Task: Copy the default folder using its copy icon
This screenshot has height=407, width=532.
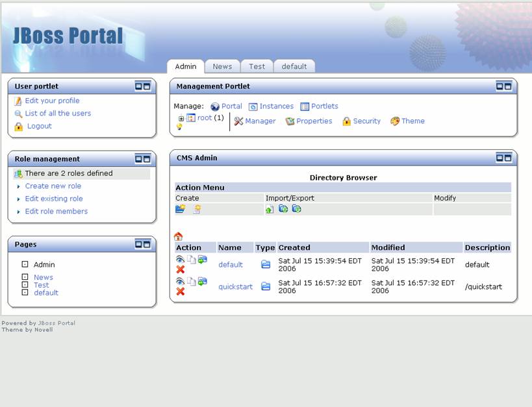Action: 192,260
